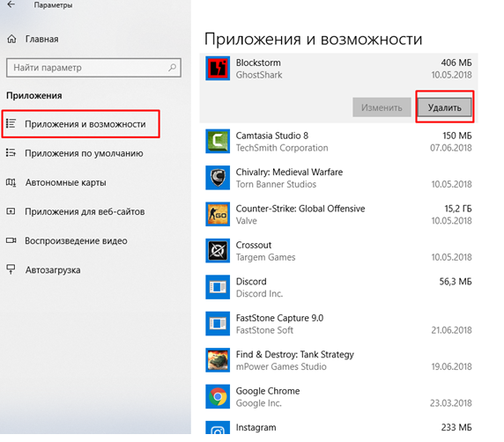Viewport: 504px width, 442px height.
Task: Open Автономные карты section
Action: pyautogui.click(x=65, y=182)
